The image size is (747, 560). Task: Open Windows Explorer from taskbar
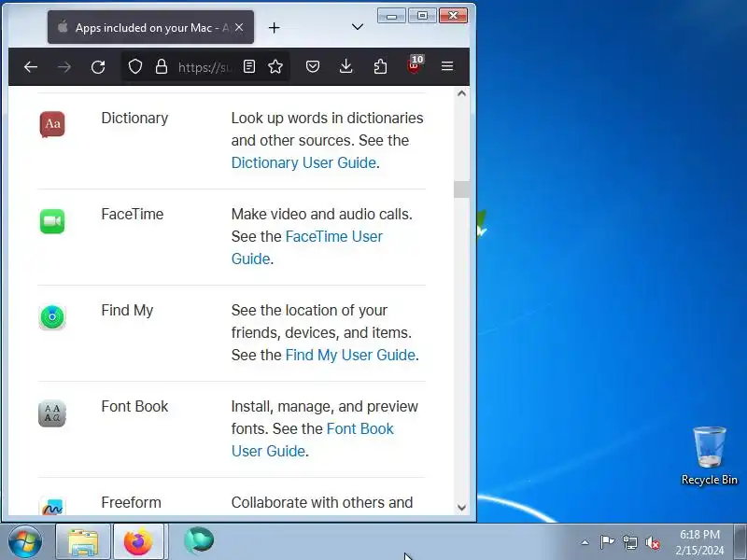(83, 542)
